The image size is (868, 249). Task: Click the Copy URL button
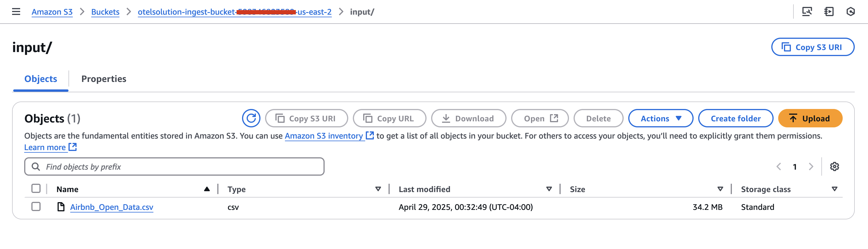[x=389, y=118]
